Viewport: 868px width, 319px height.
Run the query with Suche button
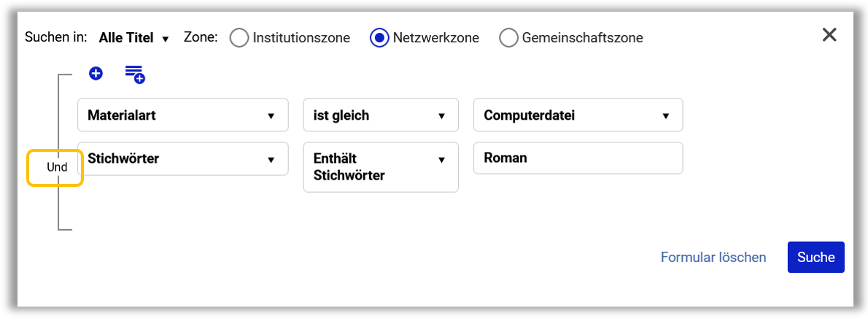click(816, 257)
